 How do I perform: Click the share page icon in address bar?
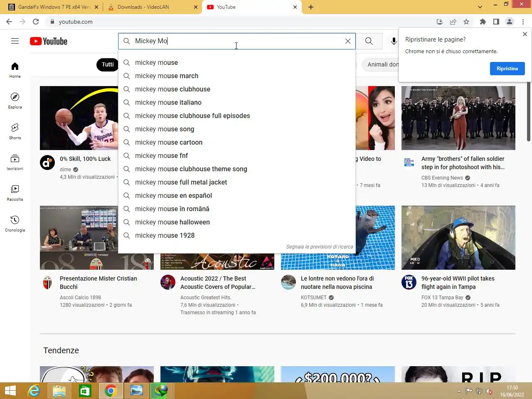453,22
